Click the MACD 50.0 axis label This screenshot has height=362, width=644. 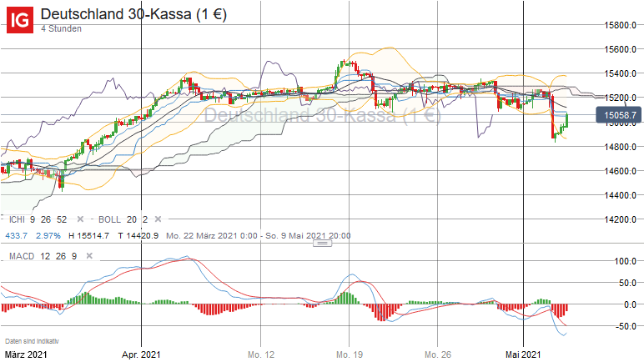pyautogui.click(x=627, y=283)
